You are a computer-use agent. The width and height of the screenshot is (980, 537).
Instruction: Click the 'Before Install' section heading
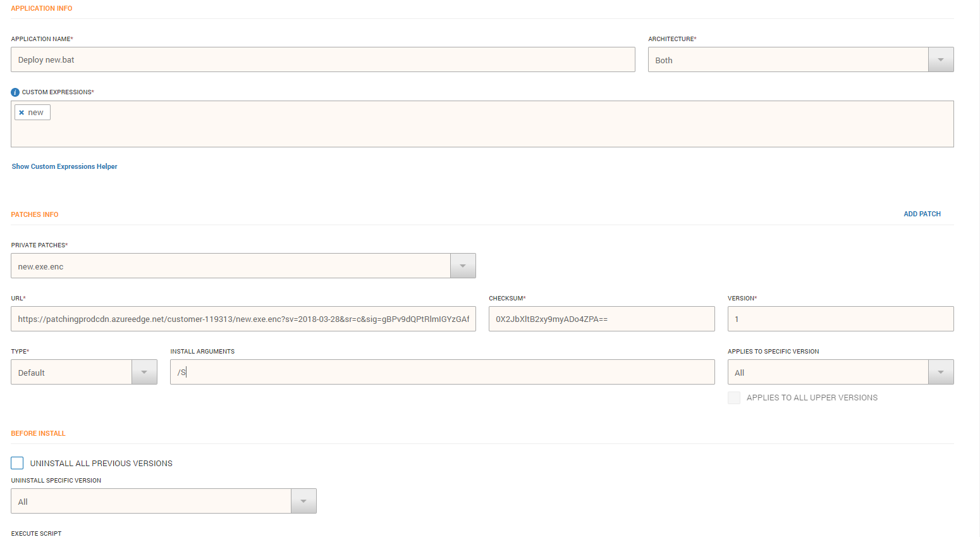click(x=38, y=433)
